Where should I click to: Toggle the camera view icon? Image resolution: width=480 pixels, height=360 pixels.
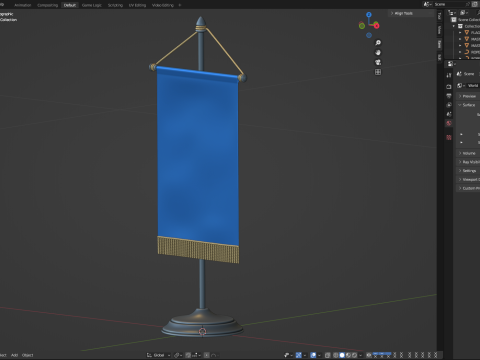378,62
